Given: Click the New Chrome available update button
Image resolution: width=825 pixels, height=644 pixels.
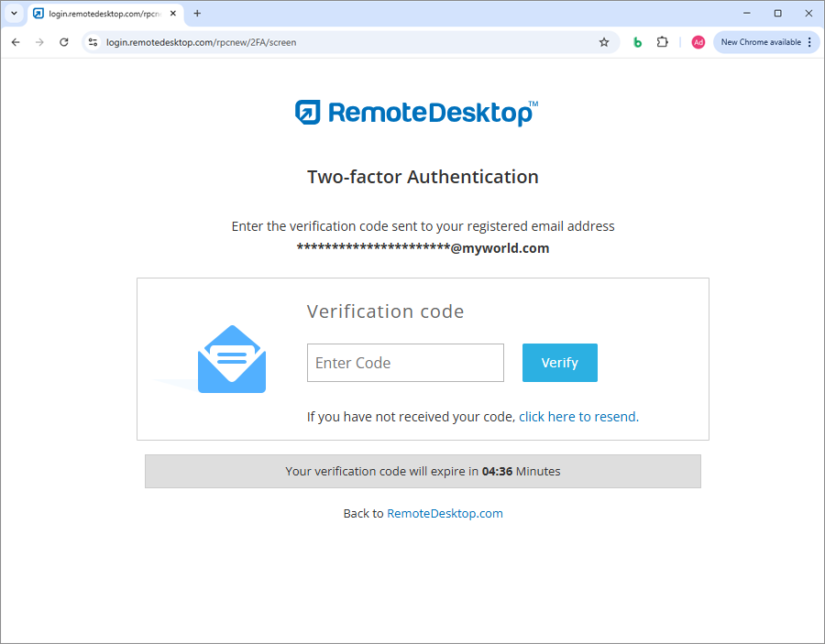Looking at the screenshot, I should (760, 42).
